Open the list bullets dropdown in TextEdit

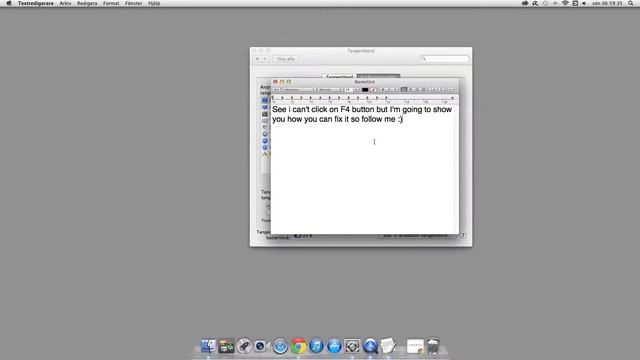pyautogui.click(x=450, y=89)
